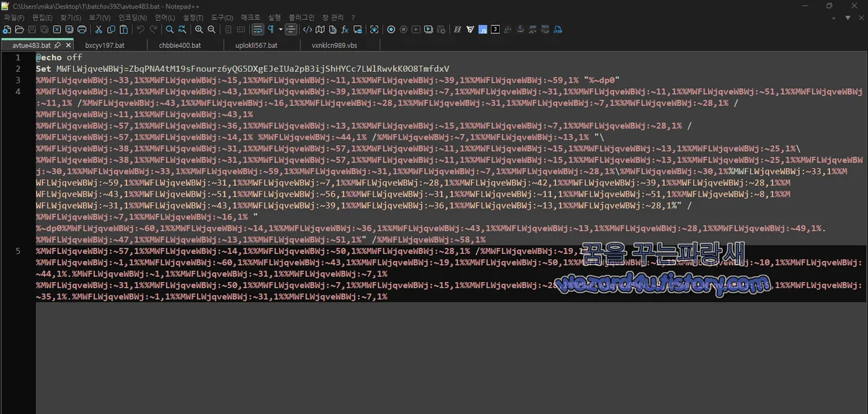Open the 보기(V) menu

pos(100,17)
